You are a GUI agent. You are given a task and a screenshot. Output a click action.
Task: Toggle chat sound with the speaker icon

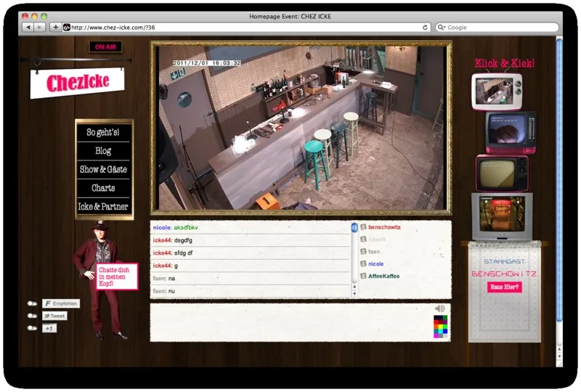tap(440, 309)
